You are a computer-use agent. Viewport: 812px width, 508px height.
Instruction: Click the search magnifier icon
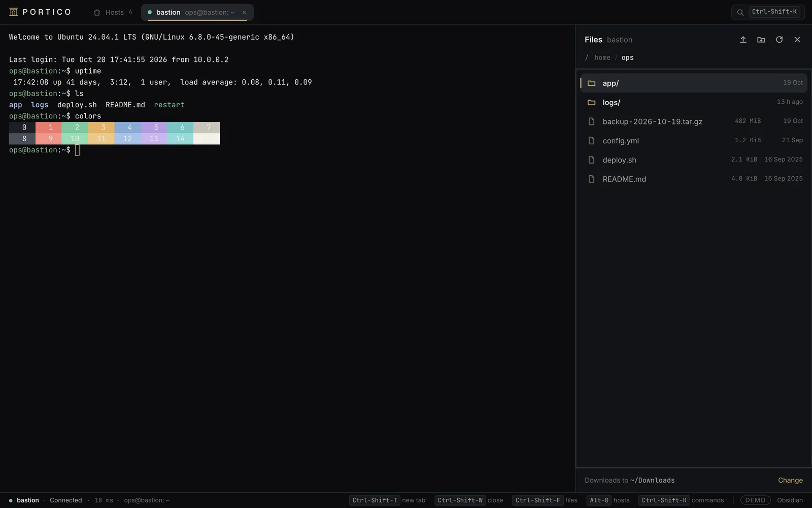[740, 12]
